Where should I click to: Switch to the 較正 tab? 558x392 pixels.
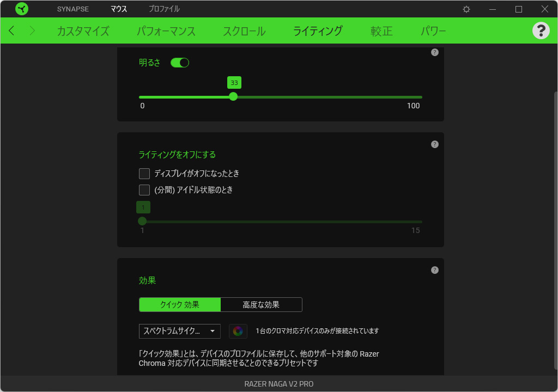[x=381, y=31]
